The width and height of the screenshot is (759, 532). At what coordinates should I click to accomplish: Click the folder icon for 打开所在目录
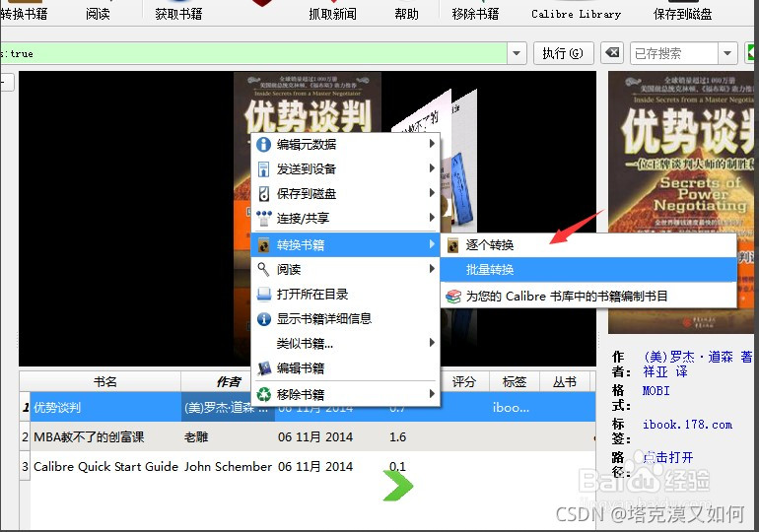(264, 294)
